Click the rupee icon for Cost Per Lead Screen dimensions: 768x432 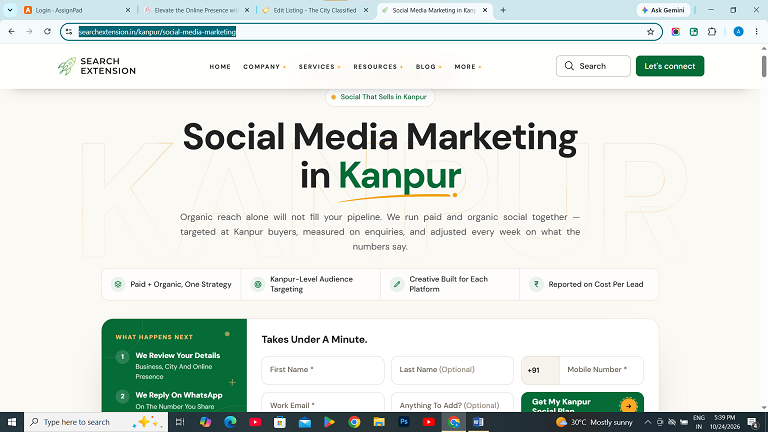point(536,284)
